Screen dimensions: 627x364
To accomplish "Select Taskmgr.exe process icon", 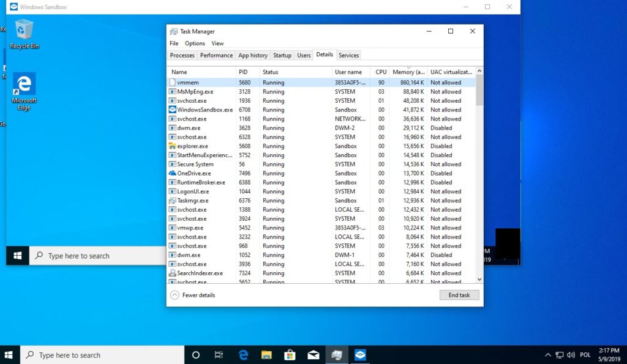I will (x=172, y=200).
